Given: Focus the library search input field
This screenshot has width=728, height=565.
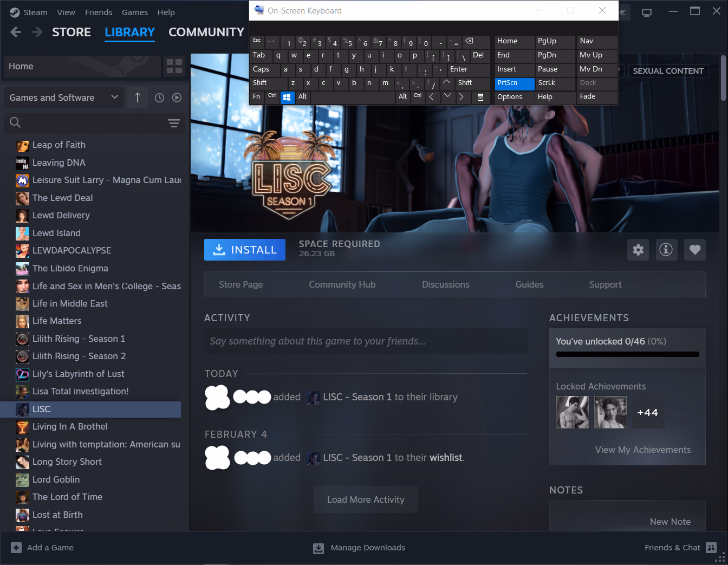Looking at the screenshot, I should coord(95,123).
